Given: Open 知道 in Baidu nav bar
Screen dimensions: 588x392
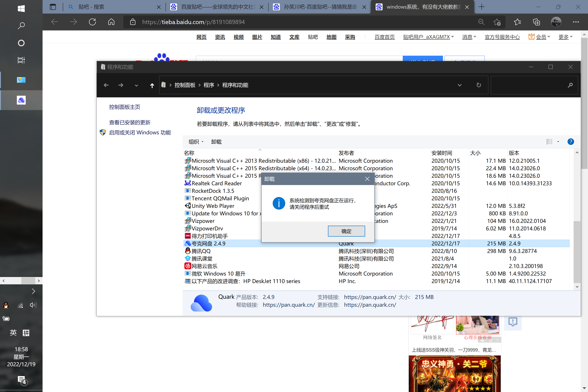Looking at the screenshot, I should point(276,37).
